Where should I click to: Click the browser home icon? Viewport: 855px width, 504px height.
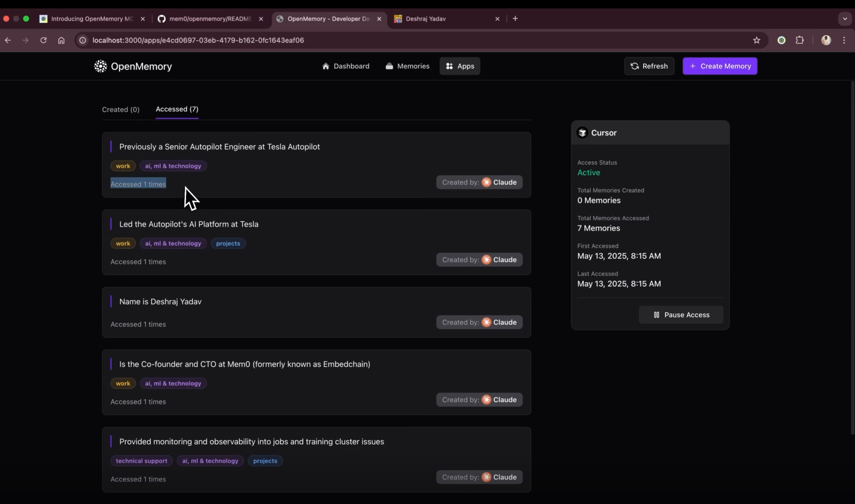tap(61, 40)
